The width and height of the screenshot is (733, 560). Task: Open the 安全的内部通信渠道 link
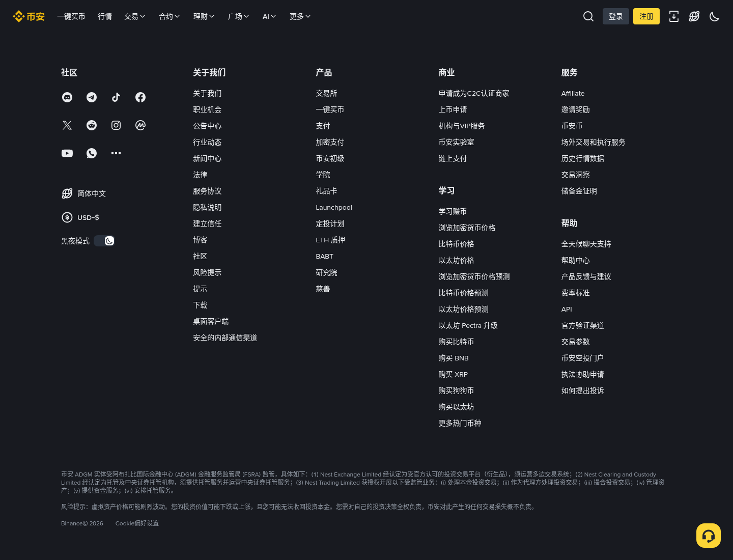click(225, 338)
